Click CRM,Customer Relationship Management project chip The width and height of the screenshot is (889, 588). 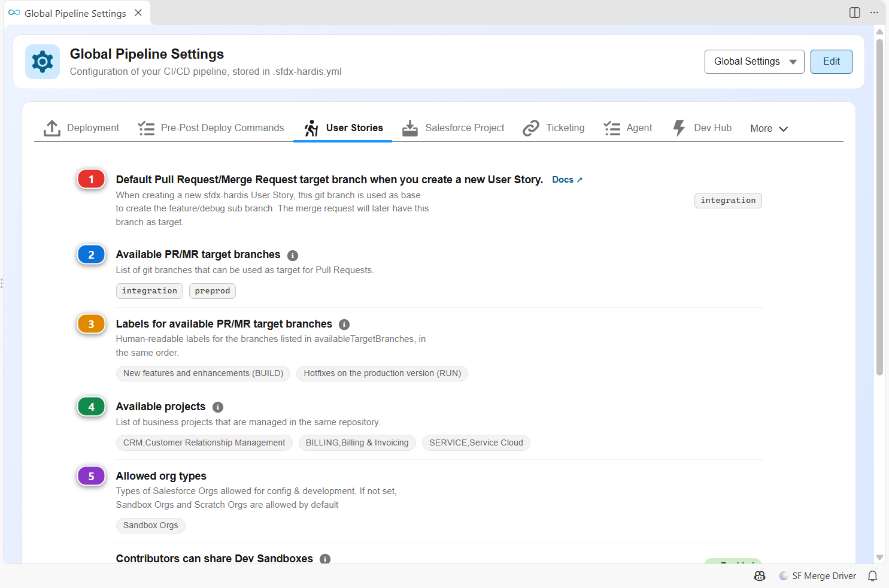[x=204, y=443]
